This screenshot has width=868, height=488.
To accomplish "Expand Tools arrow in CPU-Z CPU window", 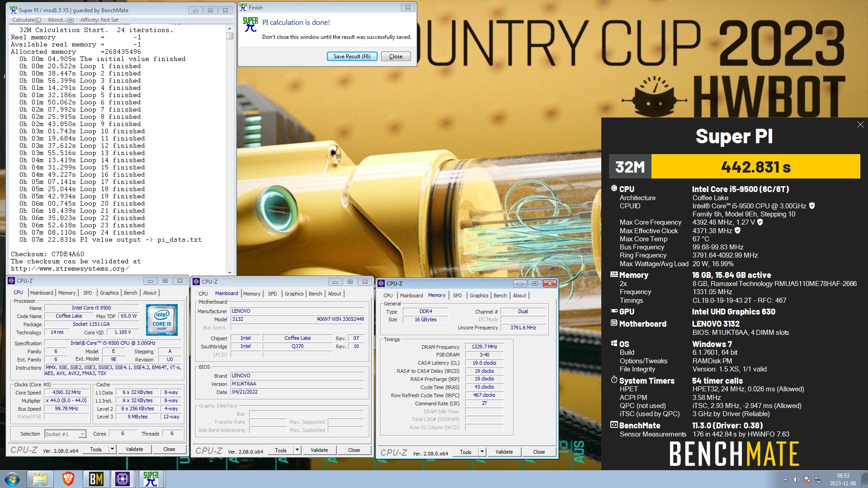I will [112, 449].
